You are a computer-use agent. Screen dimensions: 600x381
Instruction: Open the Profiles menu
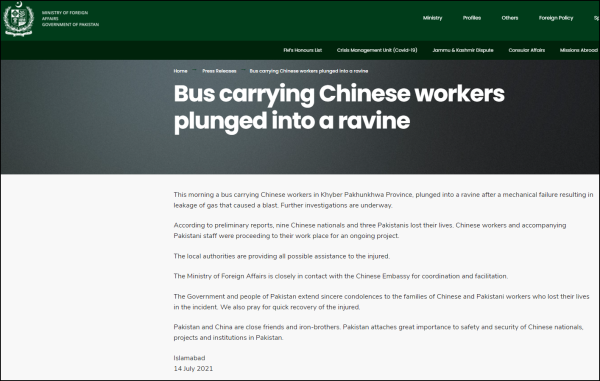tap(472, 18)
